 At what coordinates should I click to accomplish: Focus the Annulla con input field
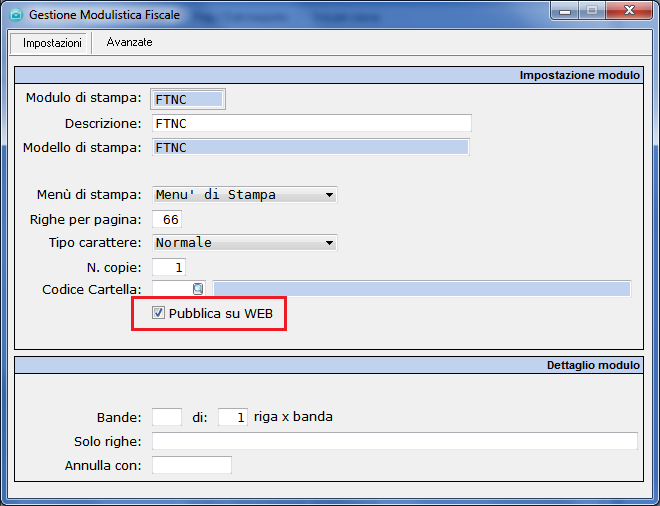click(191, 465)
